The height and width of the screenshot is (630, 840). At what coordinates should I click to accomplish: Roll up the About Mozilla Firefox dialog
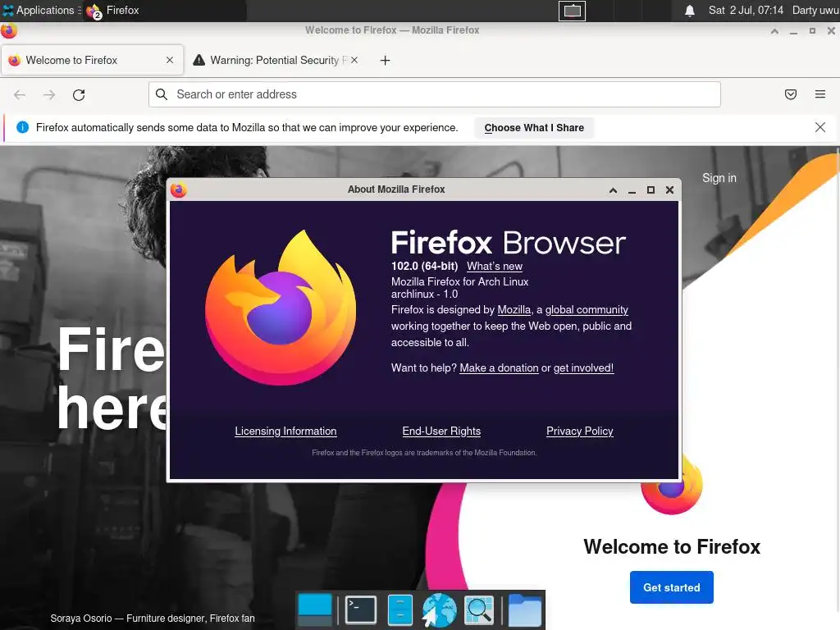[x=613, y=189]
